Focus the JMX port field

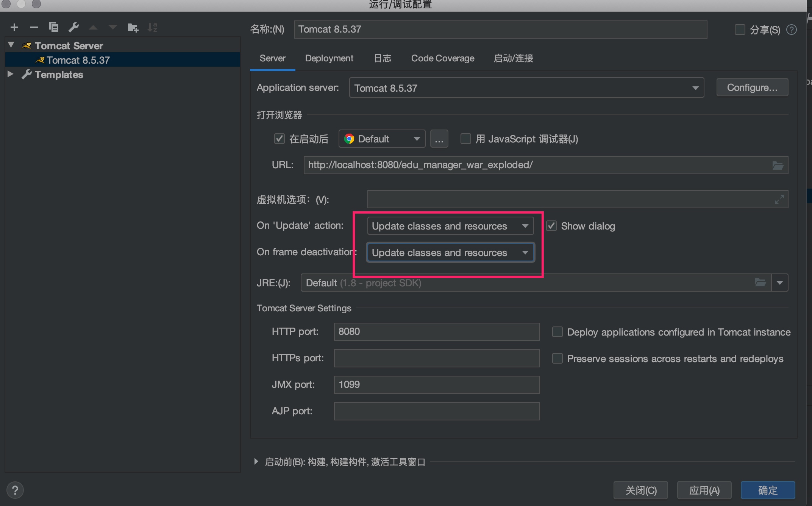[437, 385]
